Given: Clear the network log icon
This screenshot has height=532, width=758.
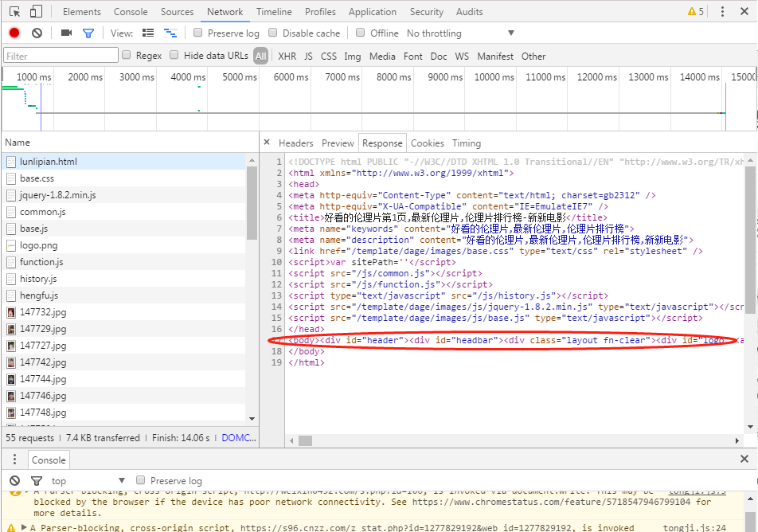Looking at the screenshot, I should [37, 33].
